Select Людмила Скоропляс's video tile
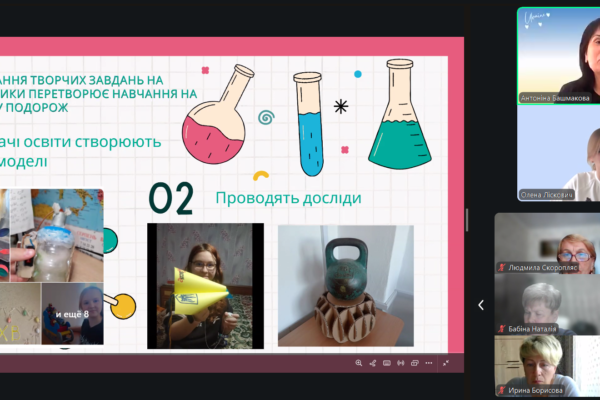 pyautogui.click(x=547, y=243)
